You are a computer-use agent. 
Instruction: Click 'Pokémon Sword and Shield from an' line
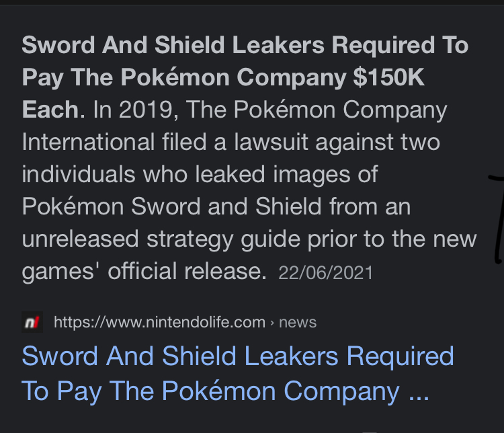216,206
